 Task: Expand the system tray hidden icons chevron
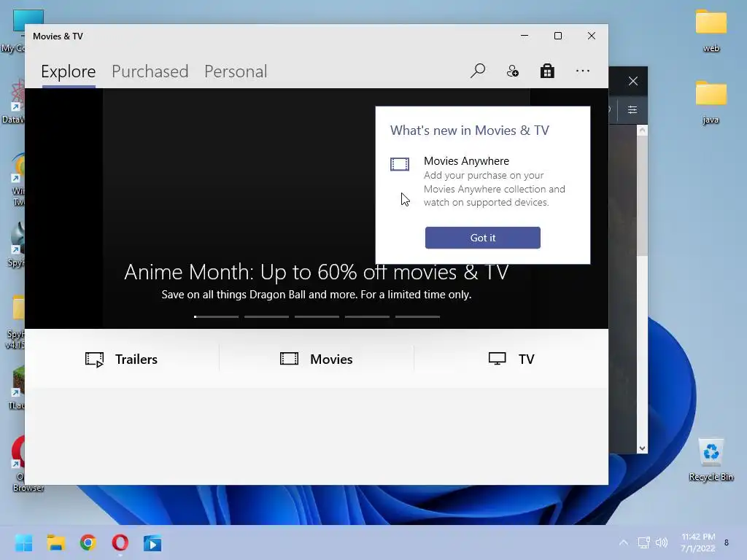coord(623,542)
